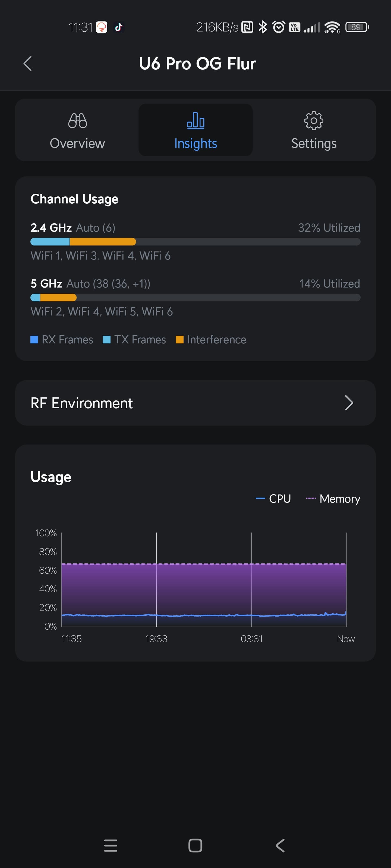Tap the back arrow in the header

[x=28, y=64]
